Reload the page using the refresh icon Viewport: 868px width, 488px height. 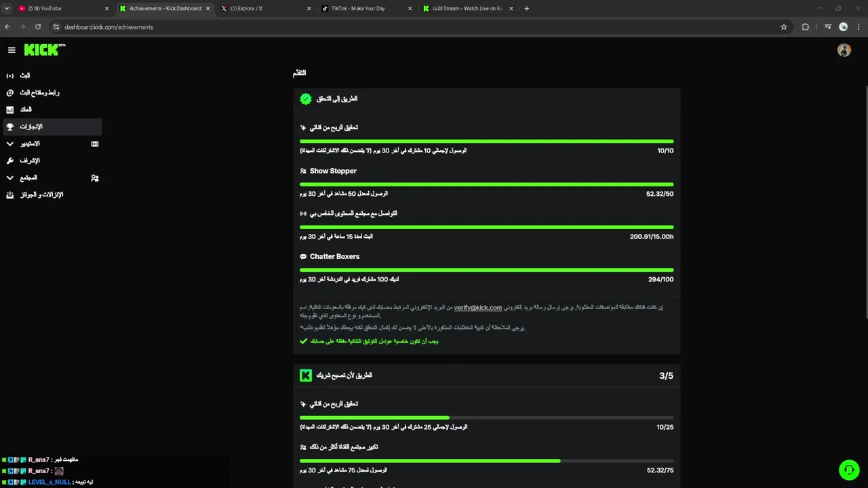[38, 27]
